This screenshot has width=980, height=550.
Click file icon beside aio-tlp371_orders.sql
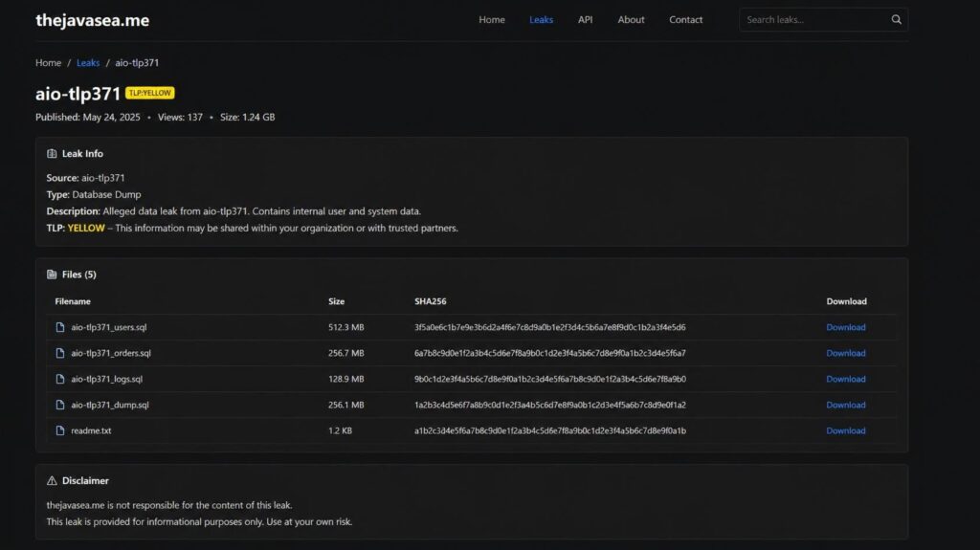tap(60, 353)
